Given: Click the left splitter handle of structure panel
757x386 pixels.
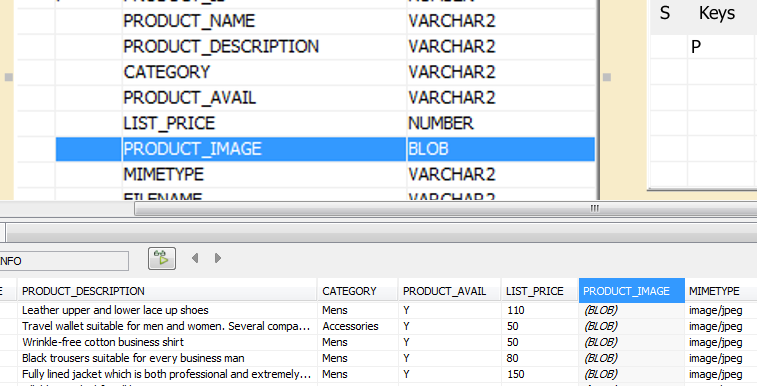Looking at the screenshot, I should [x=9, y=77].
